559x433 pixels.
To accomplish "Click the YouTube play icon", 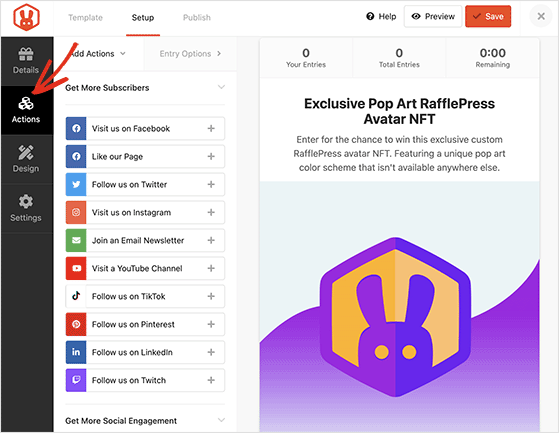I will [76, 268].
